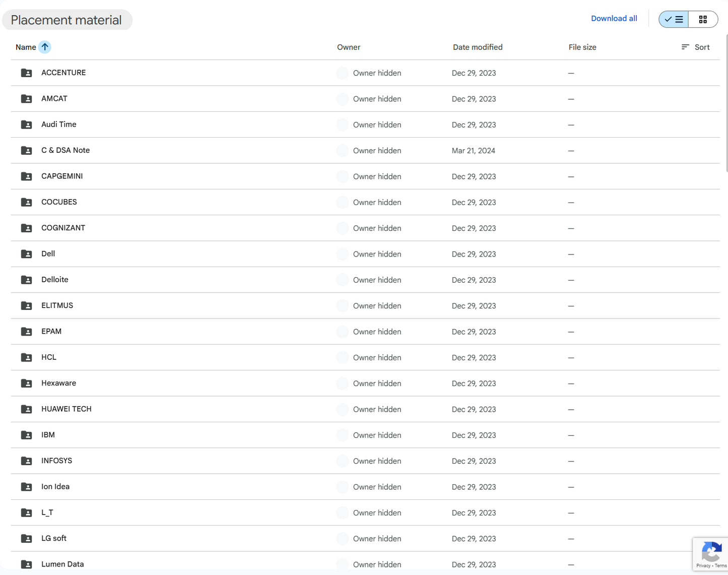Click the ACCENTURE shared folder icon

coord(27,73)
